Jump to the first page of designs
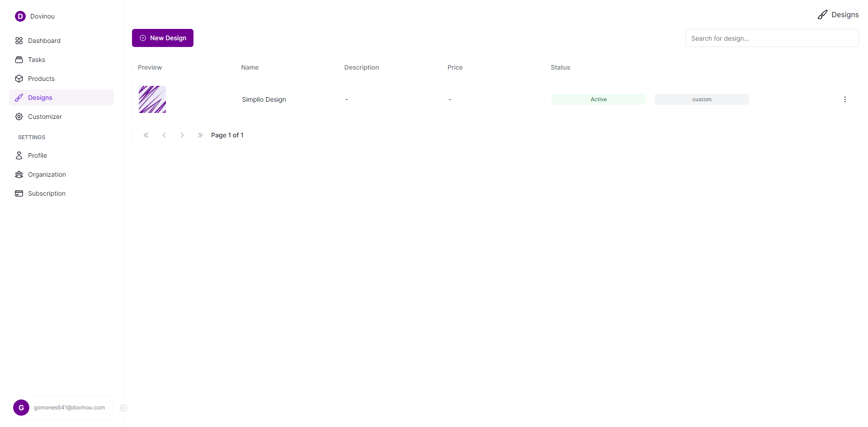 point(146,135)
